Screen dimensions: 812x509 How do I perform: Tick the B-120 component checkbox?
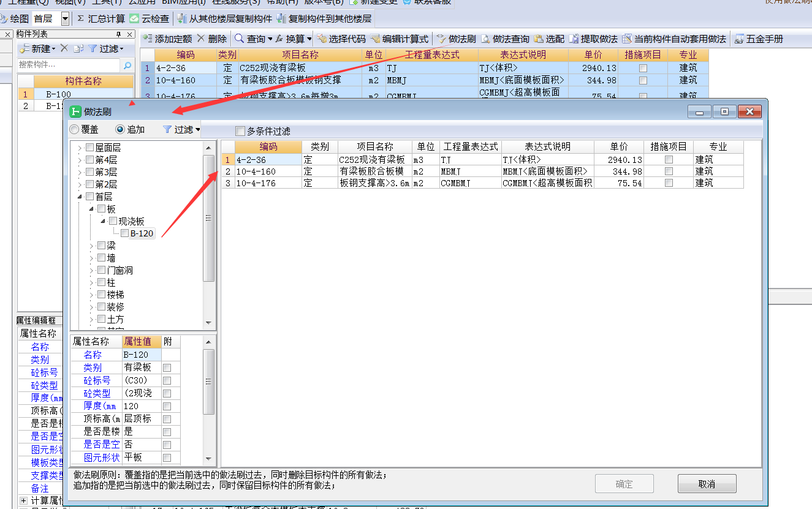(125, 233)
